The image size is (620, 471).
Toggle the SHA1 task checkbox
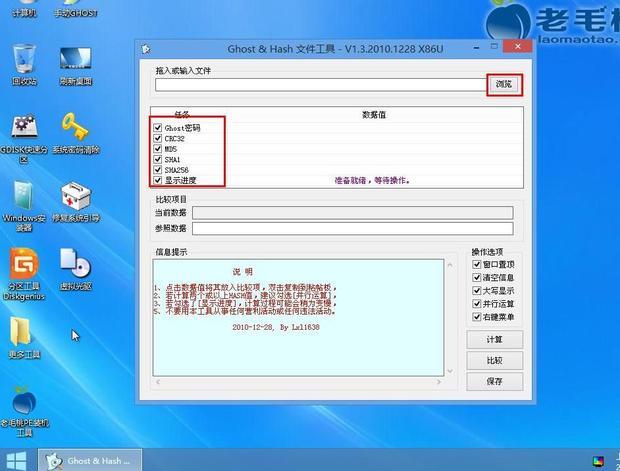coord(158,159)
